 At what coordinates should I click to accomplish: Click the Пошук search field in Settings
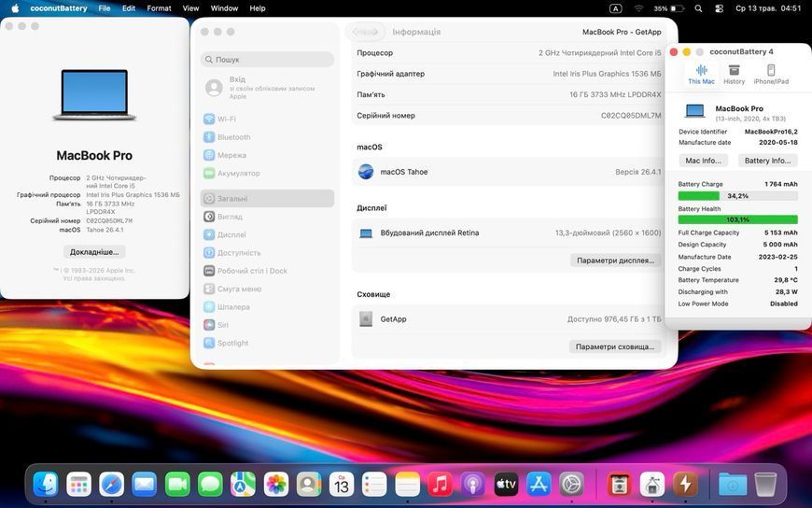tap(267, 60)
